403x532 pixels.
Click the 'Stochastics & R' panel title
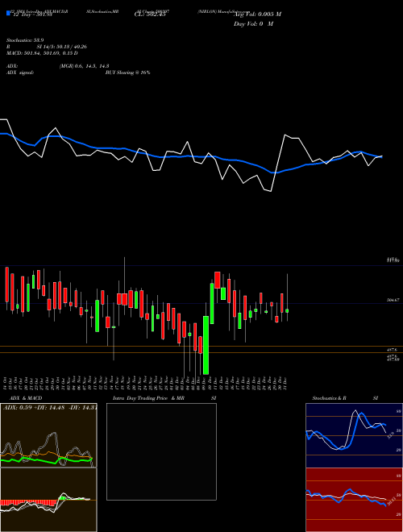(329, 398)
